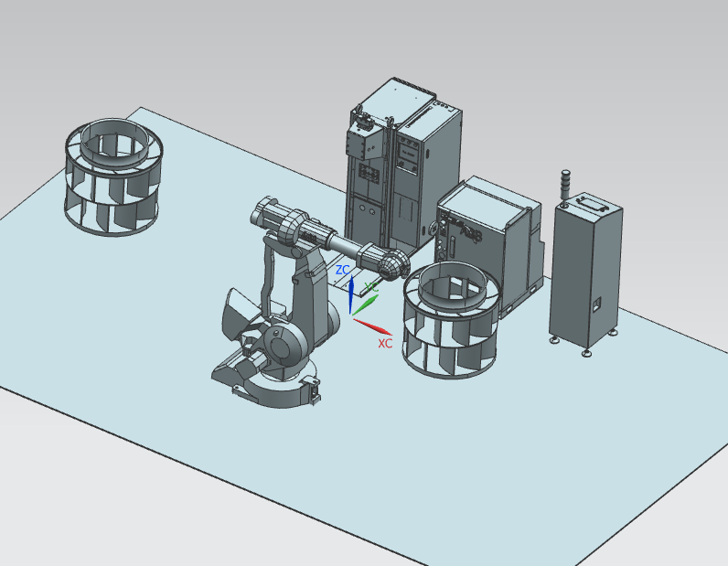Viewport: 728px width, 566px height.
Task: Select the fan impeller beside the ABB cabinet
Action: tap(453, 319)
